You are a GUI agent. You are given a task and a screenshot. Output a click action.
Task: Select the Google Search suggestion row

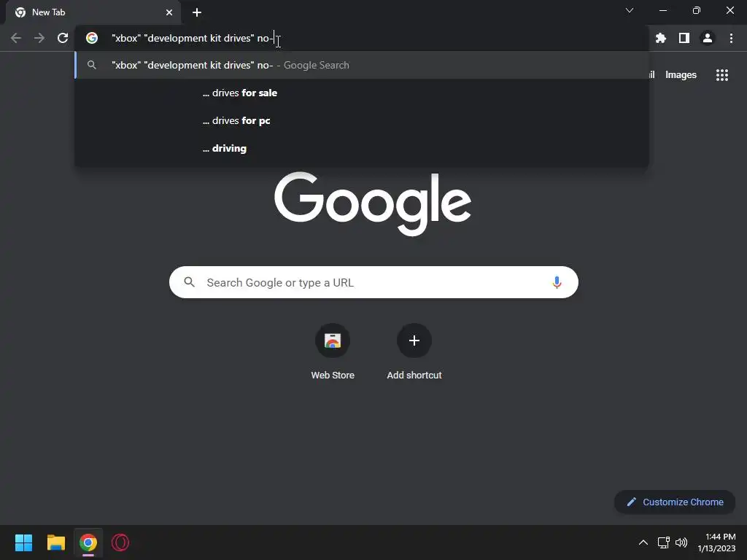[x=362, y=65]
